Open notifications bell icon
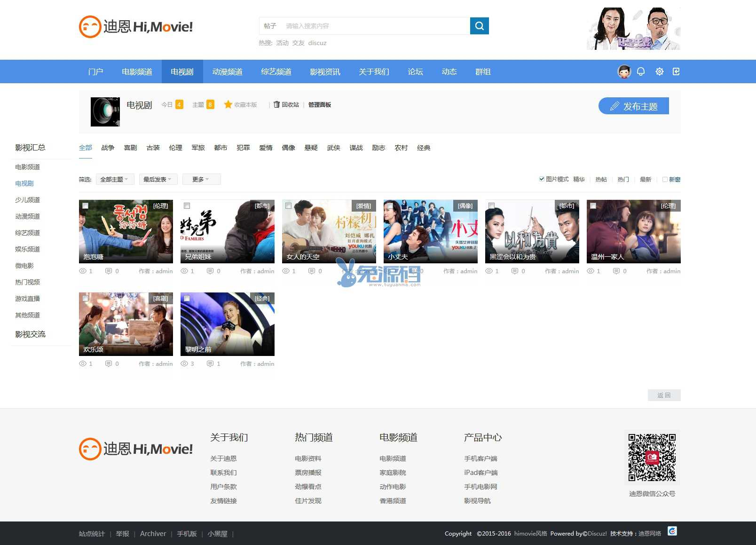The image size is (756, 545). point(641,71)
